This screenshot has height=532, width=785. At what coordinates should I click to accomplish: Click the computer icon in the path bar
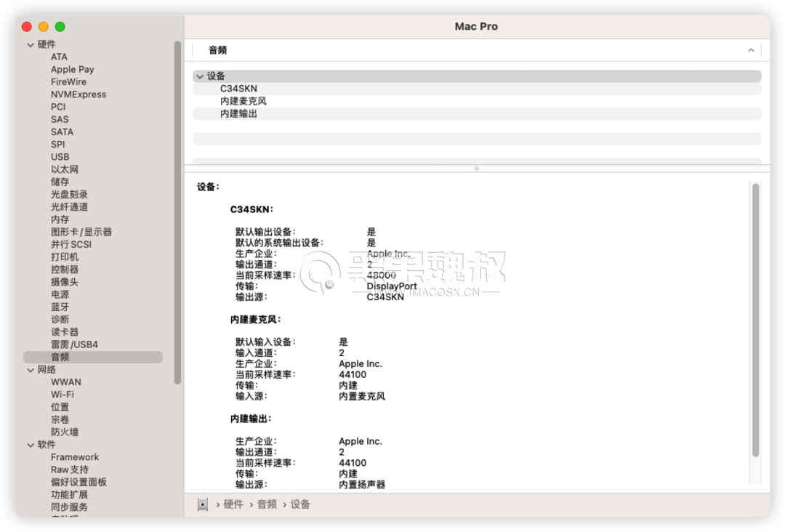click(202, 504)
